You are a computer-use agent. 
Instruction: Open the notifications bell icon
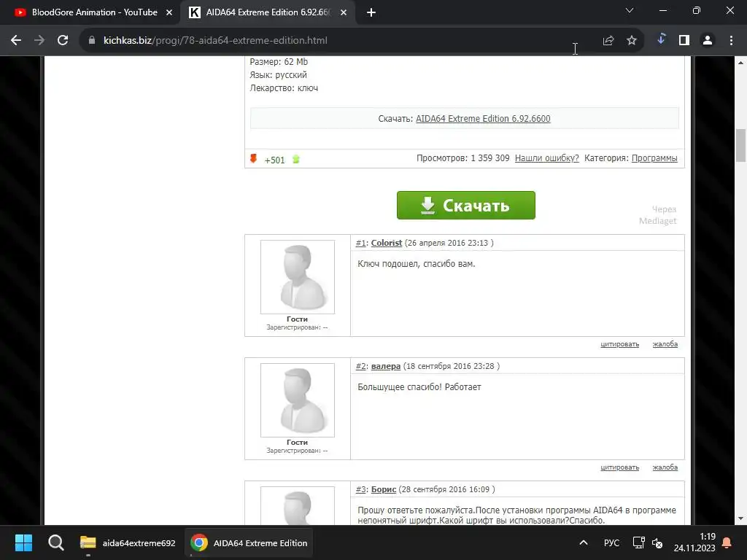(727, 542)
